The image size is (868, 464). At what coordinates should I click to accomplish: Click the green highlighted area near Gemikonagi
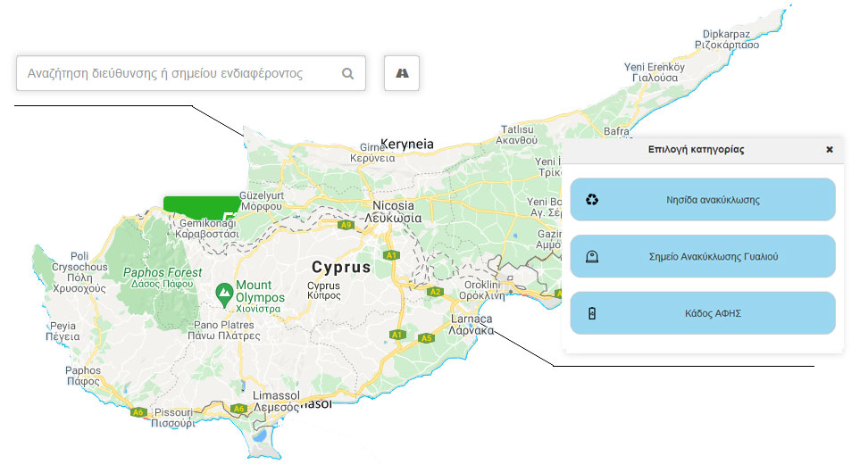pos(201,203)
